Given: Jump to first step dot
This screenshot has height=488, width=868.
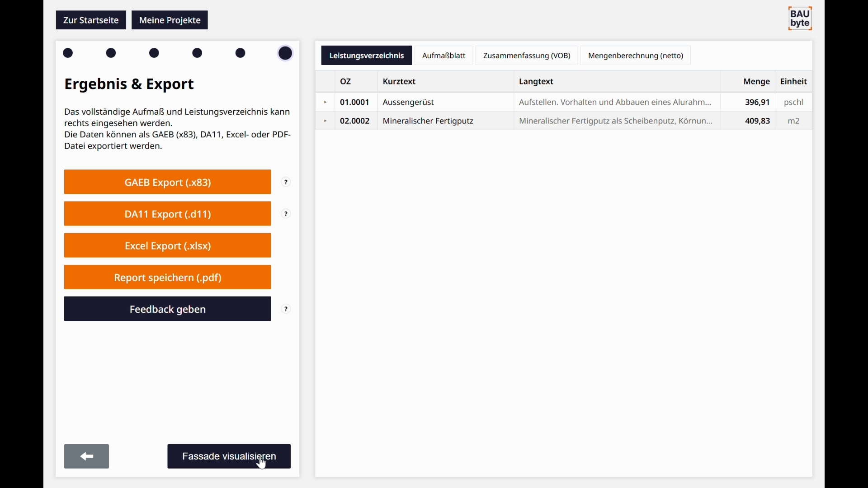Looking at the screenshot, I should pyautogui.click(x=68, y=53).
